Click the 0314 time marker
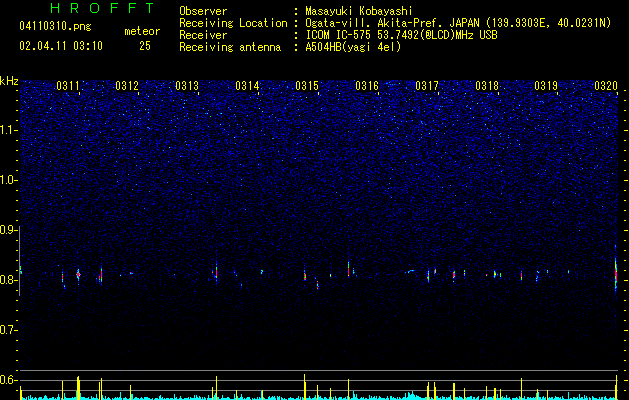Viewport: 629px width, 400px height. (x=247, y=86)
